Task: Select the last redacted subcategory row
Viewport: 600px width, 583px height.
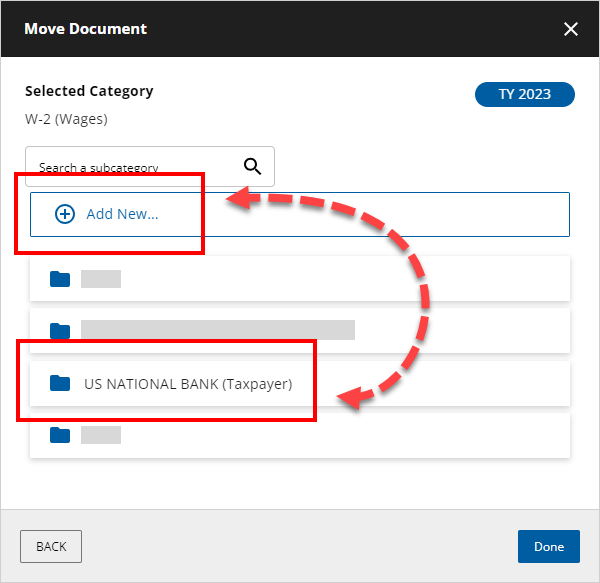Action: pos(299,435)
